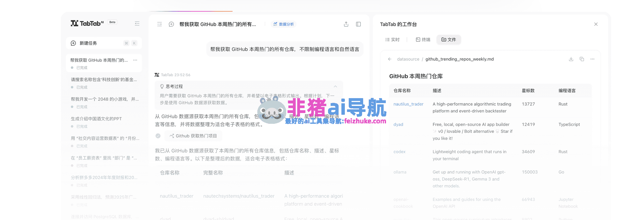
Task: Collapse the left sidebar menu icon
Action: click(137, 24)
